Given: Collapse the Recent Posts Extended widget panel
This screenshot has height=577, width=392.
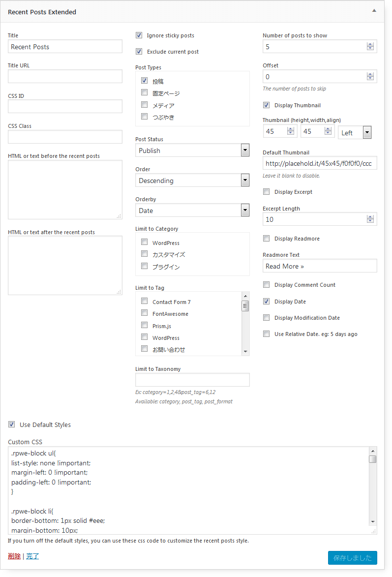Looking at the screenshot, I should coord(374,10).
